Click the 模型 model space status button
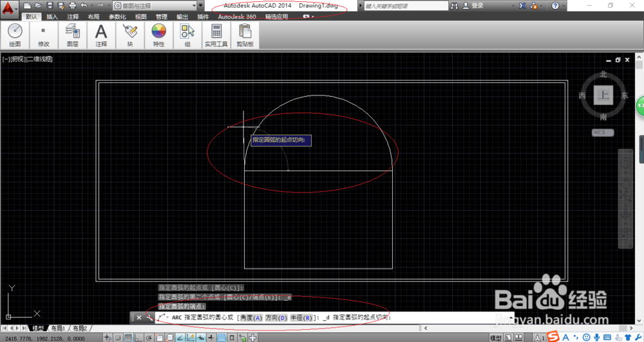The width and height of the screenshot is (644, 342). [x=496, y=338]
